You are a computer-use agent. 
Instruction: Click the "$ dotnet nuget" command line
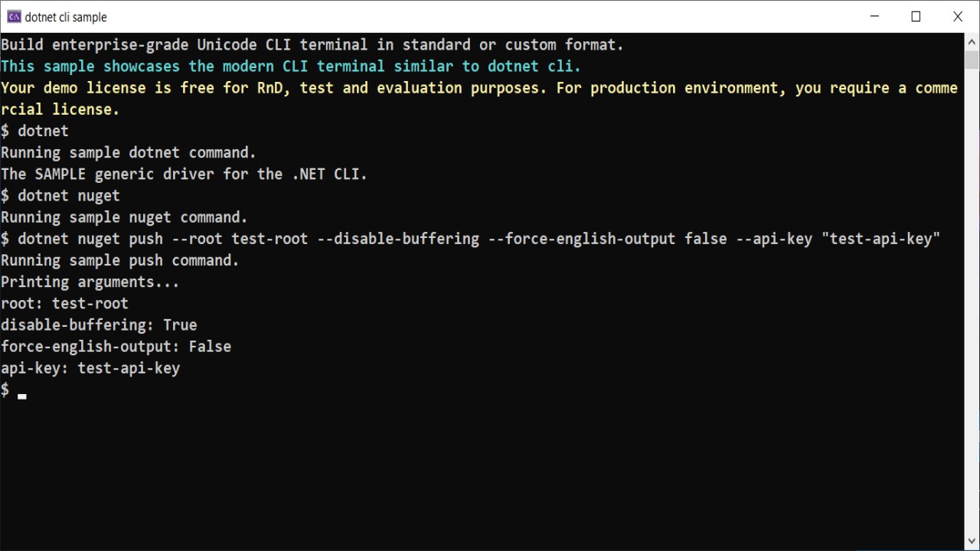click(60, 196)
